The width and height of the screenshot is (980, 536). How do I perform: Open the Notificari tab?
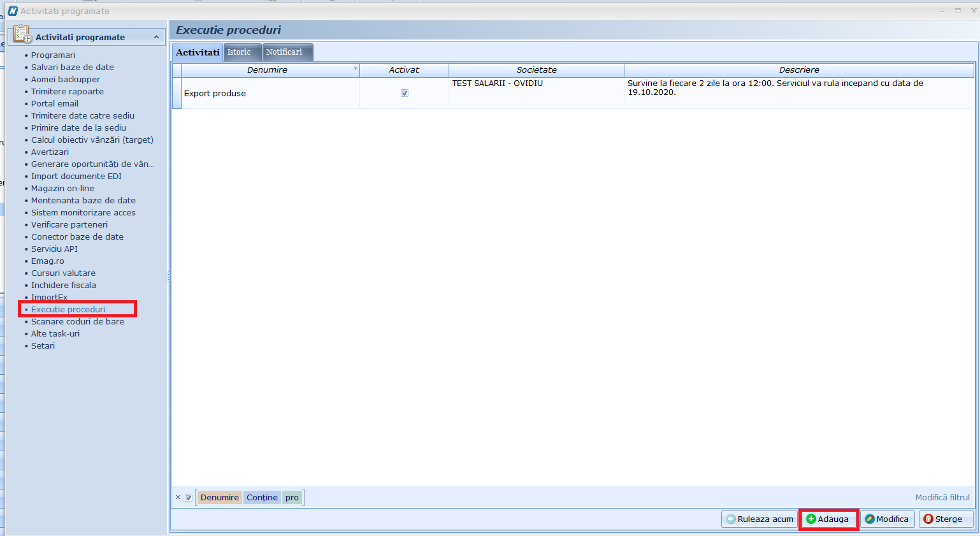pos(284,52)
